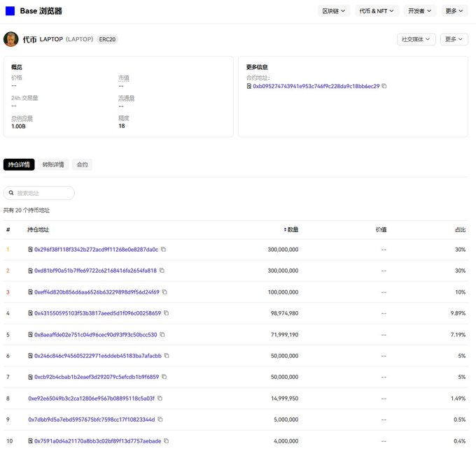Screen dimensions: 476x451
Task: Expand the 社交媒体 dropdown
Action: click(416, 39)
